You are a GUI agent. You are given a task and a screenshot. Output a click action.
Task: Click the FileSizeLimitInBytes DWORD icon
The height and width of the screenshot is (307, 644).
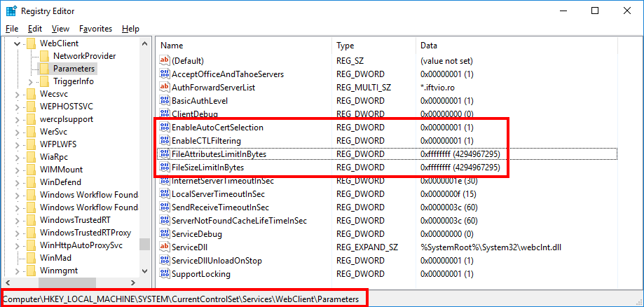165,168
